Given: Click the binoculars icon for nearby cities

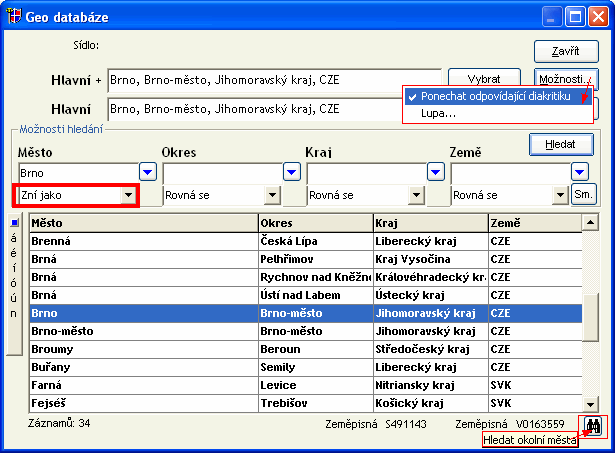Looking at the screenshot, I should [x=593, y=426].
